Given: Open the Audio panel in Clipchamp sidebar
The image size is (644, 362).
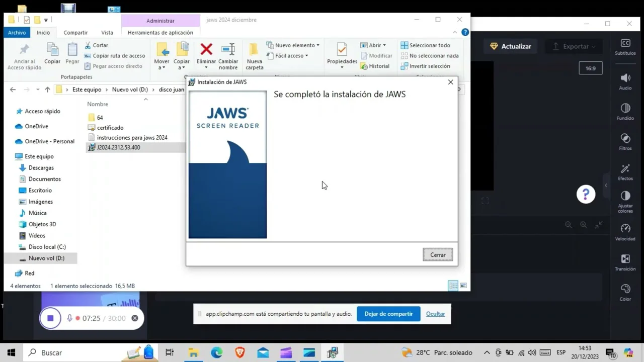Looking at the screenshot, I should click(625, 81).
